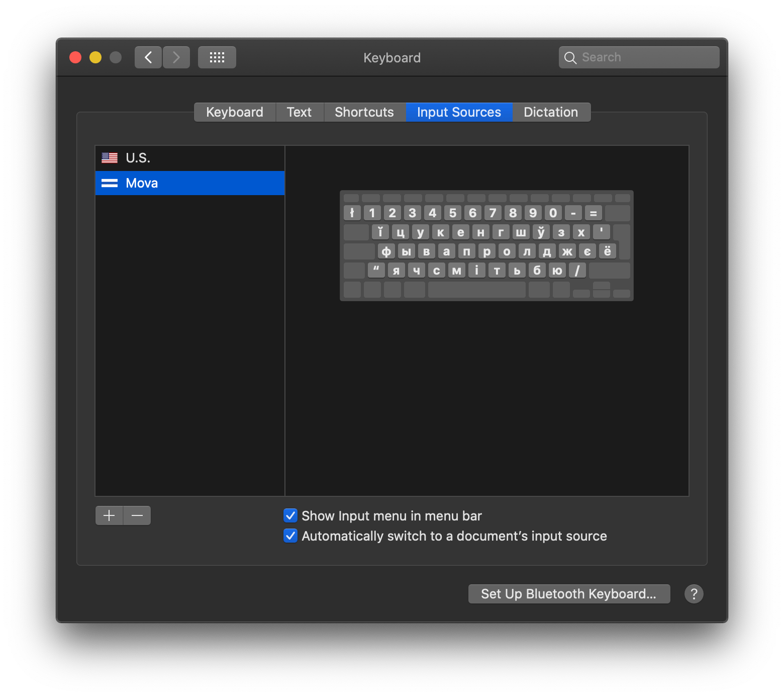
Task: Click the Mova flag icon in the source list
Action: [109, 183]
